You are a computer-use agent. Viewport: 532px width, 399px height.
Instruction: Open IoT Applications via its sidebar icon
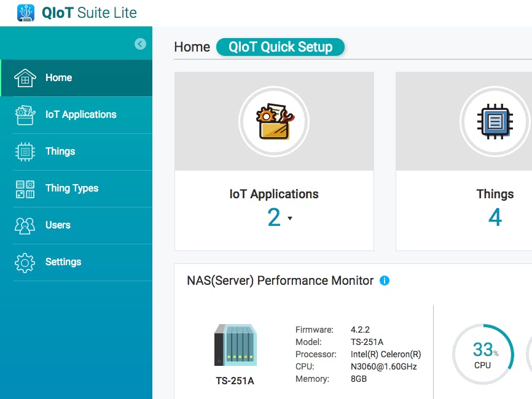tap(25, 114)
